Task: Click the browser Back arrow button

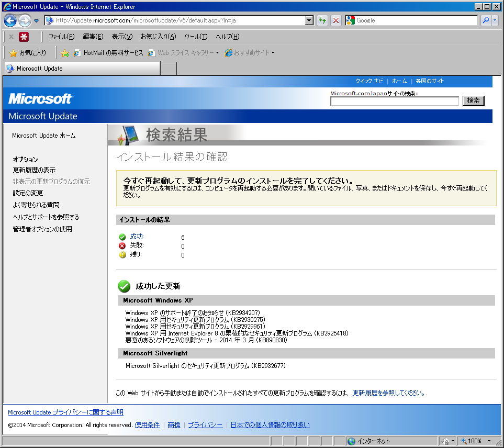Action: 10,20
